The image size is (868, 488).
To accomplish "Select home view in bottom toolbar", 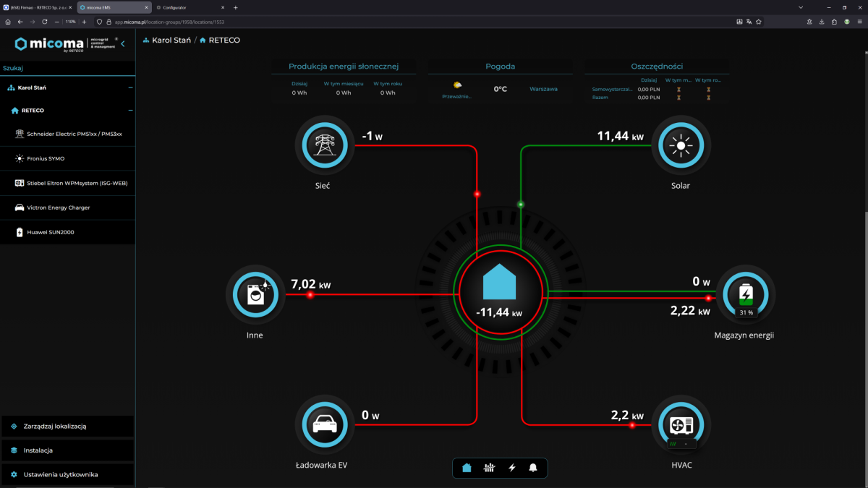I will pos(467,468).
